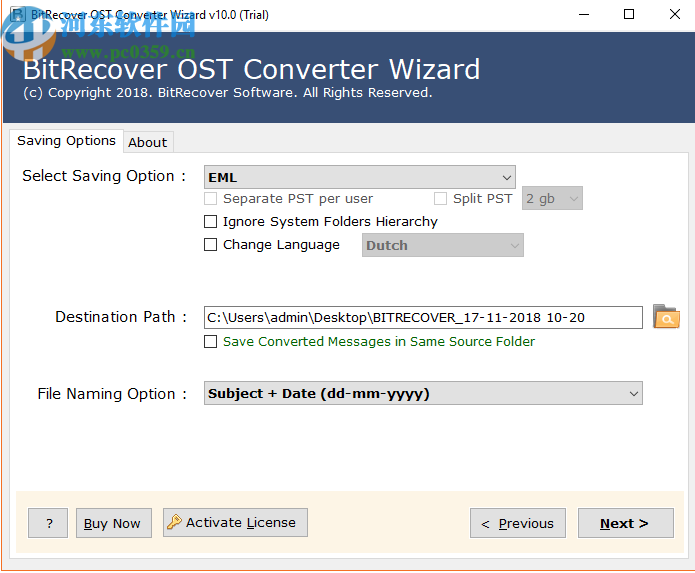Click inside the Destination Path text field
This screenshot has height=573, width=695.
pos(423,317)
